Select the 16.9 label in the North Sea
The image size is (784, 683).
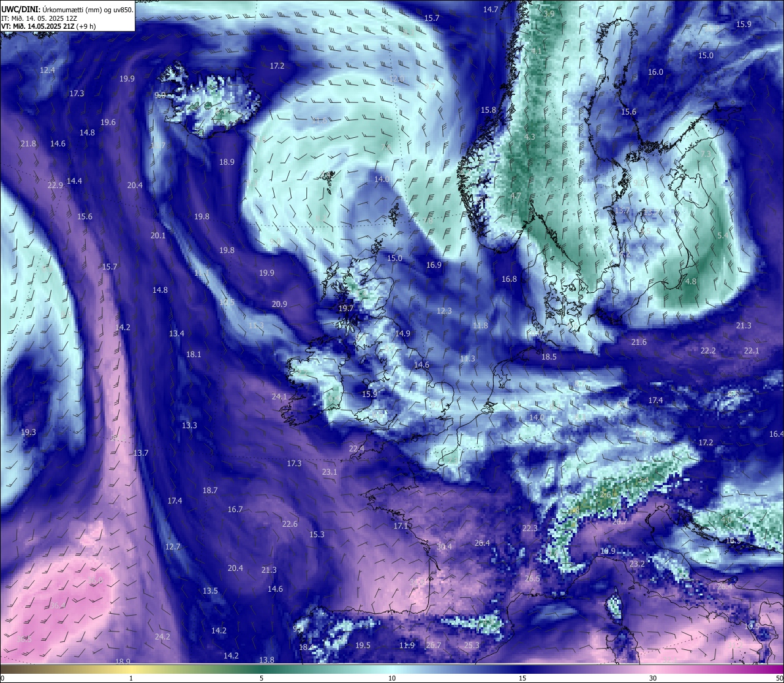[x=434, y=265]
